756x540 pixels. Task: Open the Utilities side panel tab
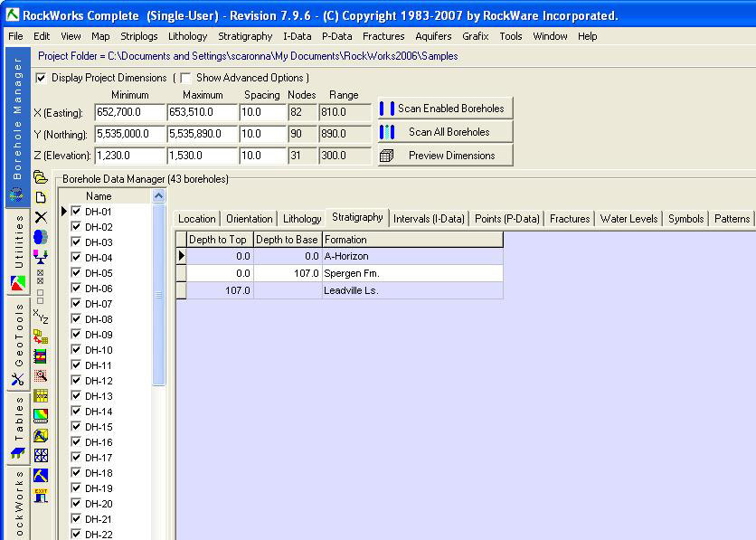click(x=18, y=251)
